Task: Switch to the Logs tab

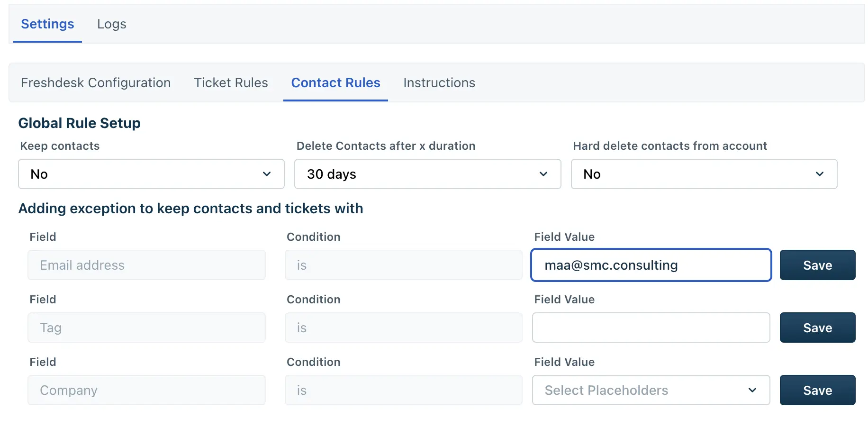Action: coord(112,24)
